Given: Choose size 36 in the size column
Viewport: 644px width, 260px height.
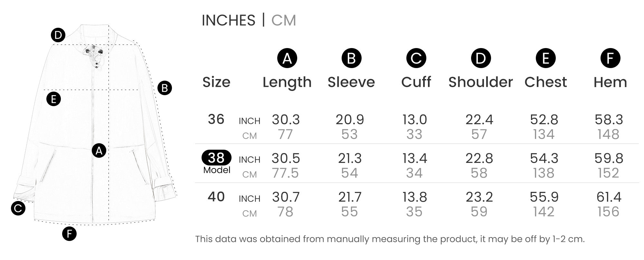Looking at the screenshot, I should [x=216, y=119].
